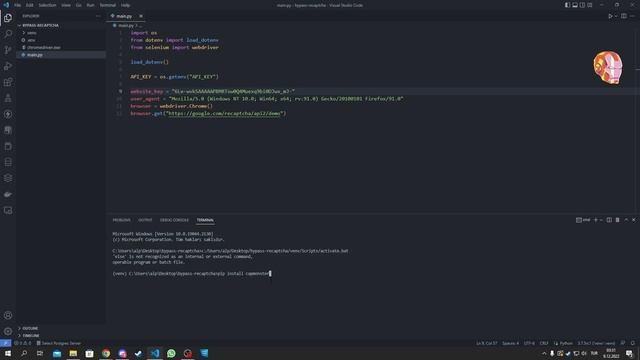This screenshot has height=360, width=640.
Task: Open the View menu
Action: [x=66, y=5]
